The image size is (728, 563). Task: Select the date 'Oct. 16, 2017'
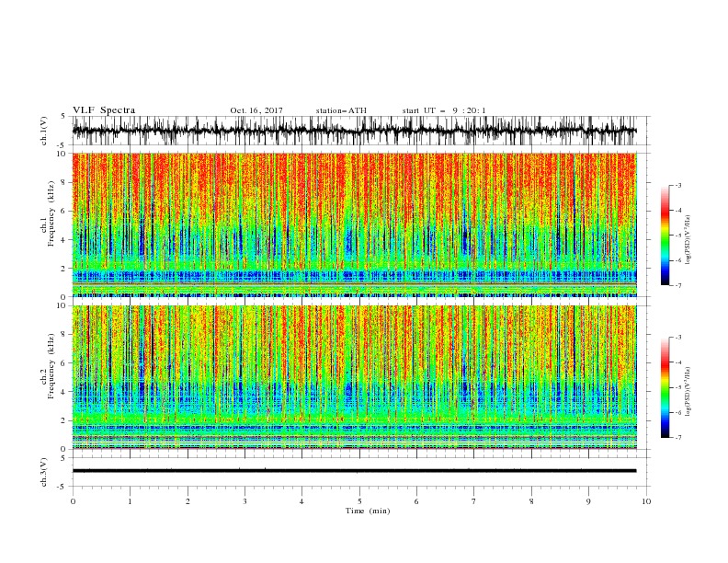pyautogui.click(x=256, y=110)
